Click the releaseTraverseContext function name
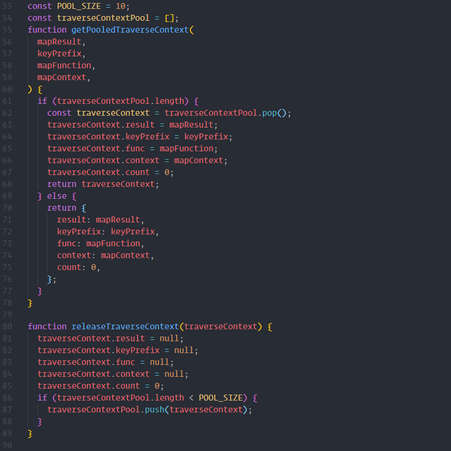The width and height of the screenshot is (451, 451). point(125,326)
